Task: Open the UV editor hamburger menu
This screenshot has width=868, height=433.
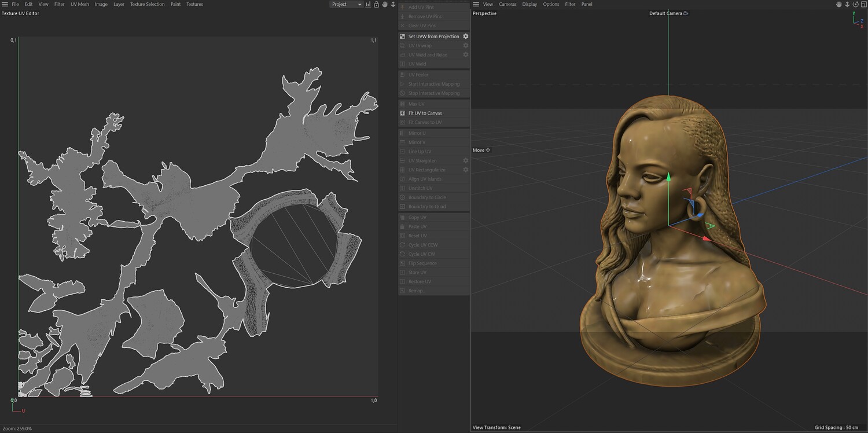Action: (5, 4)
